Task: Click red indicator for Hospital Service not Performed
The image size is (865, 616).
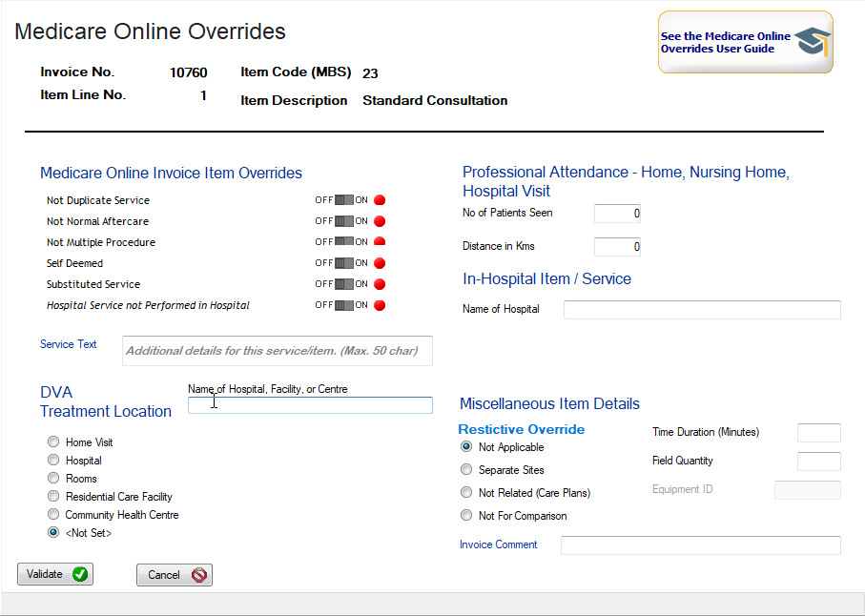Action: click(380, 305)
